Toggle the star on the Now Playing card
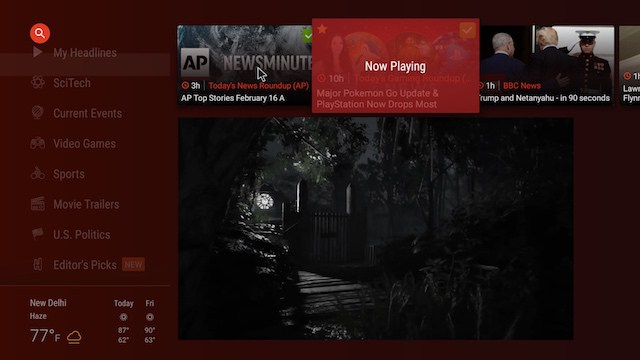Screen dimensions: 640x360 tap(322, 29)
